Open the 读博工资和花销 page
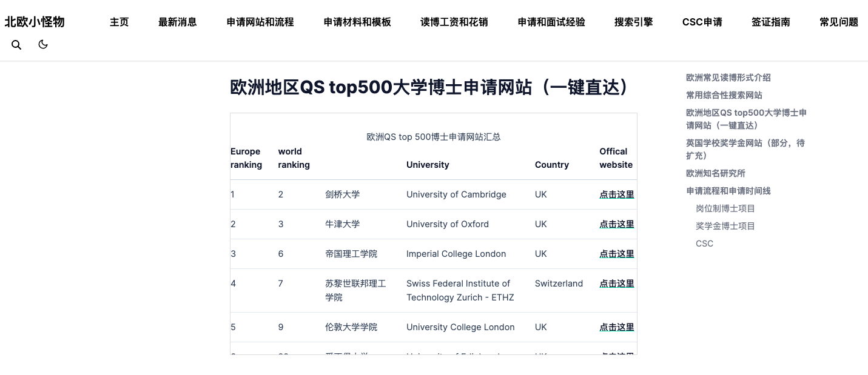This screenshot has width=868, height=375. 454,22
